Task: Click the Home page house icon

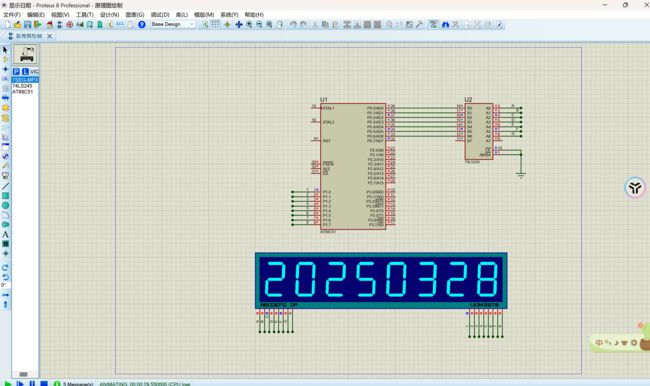Action: (x=49, y=24)
